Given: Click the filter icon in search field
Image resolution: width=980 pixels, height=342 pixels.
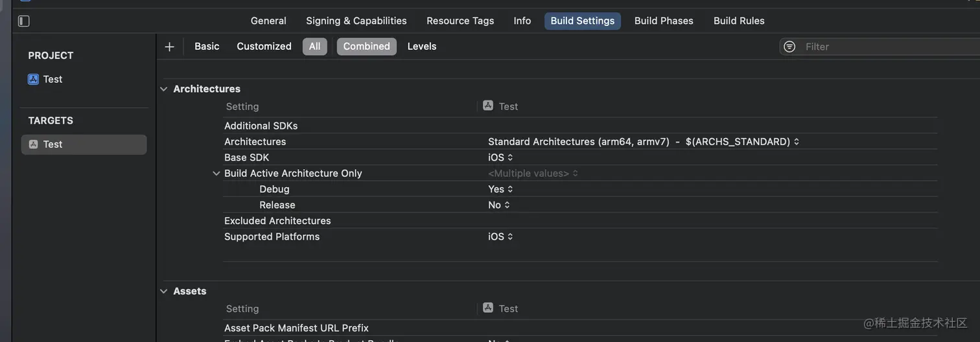Looking at the screenshot, I should 789,47.
